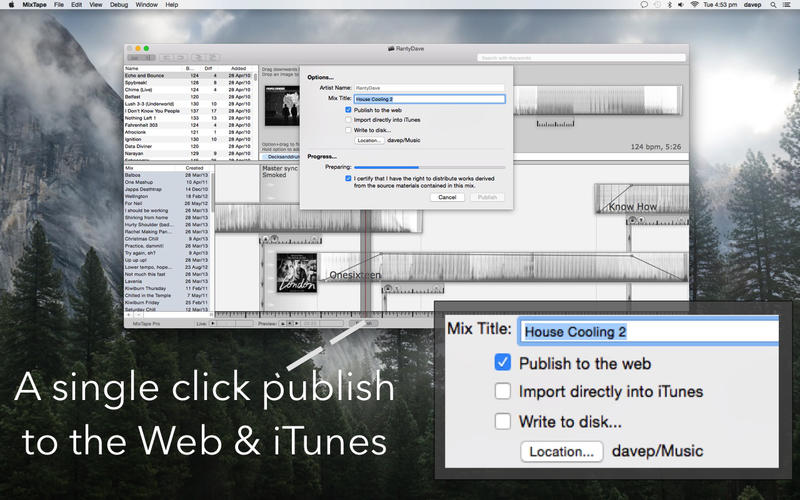Open the Edit menu
800x500 pixels.
coord(77,5)
